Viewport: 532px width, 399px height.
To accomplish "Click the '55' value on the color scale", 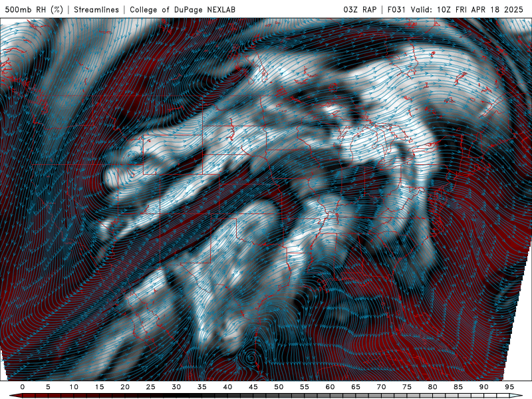I will tap(305, 387).
